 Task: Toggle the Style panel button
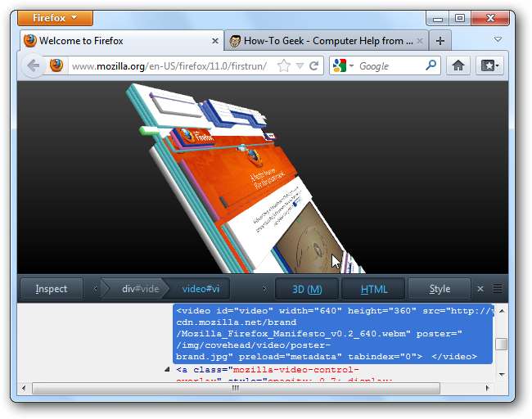[440, 289]
